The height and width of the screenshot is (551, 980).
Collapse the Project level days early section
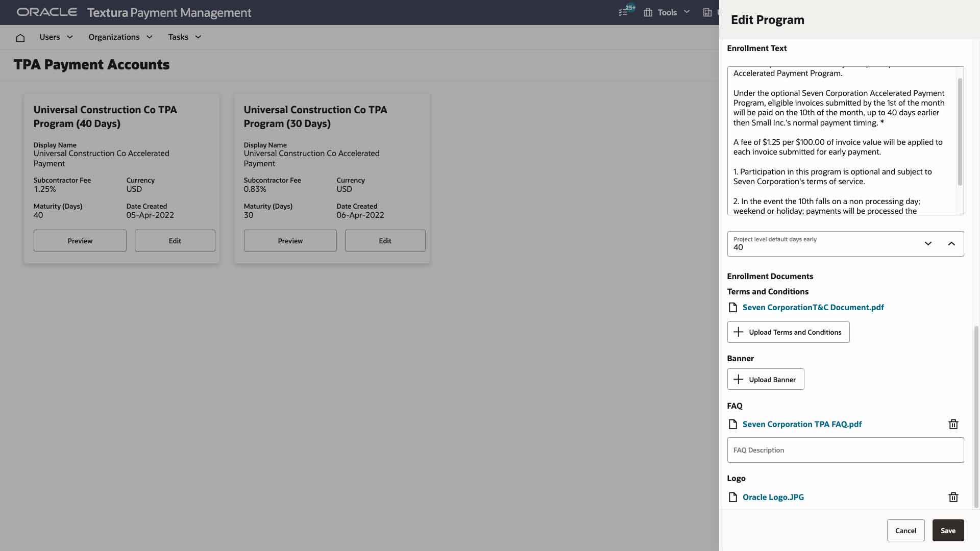(x=951, y=243)
